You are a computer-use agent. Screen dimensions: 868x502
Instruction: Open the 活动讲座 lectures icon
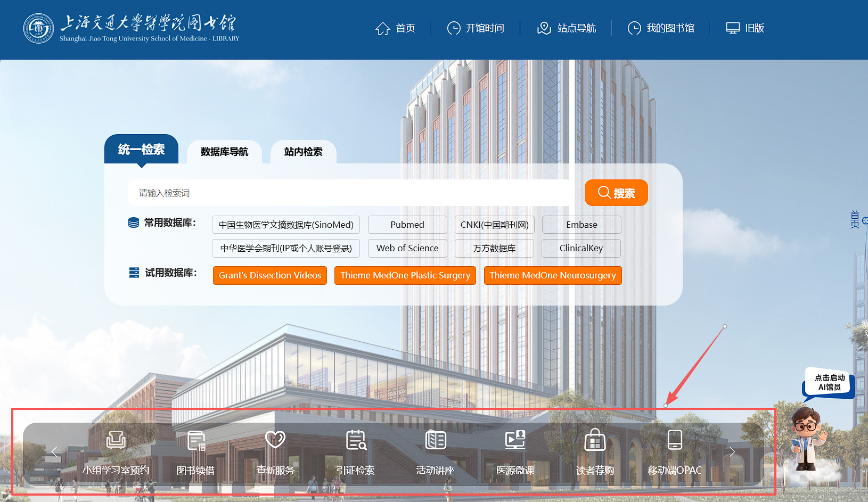pyautogui.click(x=436, y=440)
